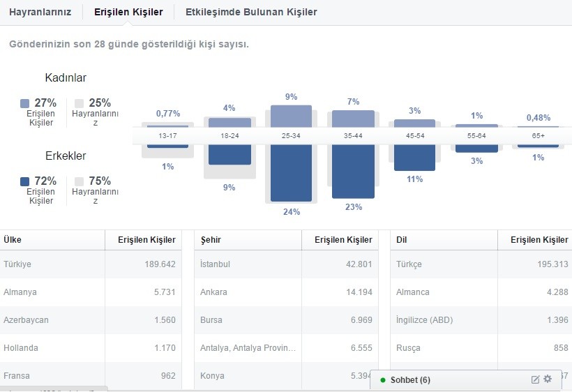Open chat settings gear icon
572x392 pixels.
pyautogui.click(x=548, y=379)
